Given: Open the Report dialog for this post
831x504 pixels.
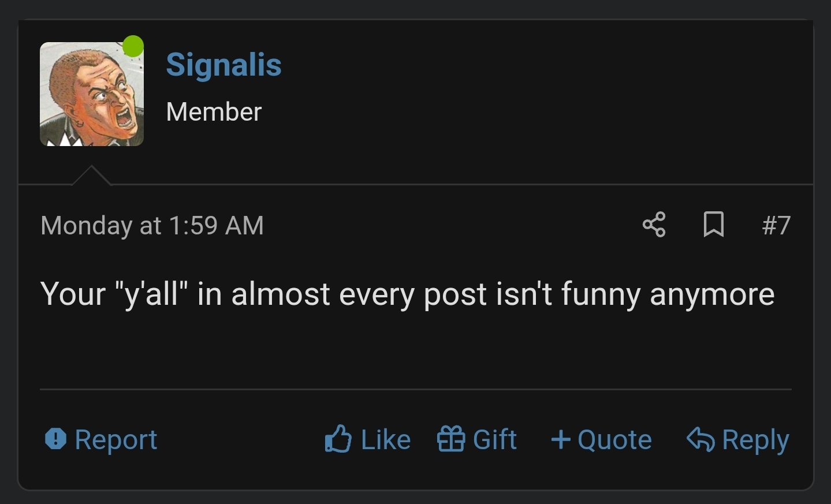Looking at the screenshot, I should pos(101,439).
